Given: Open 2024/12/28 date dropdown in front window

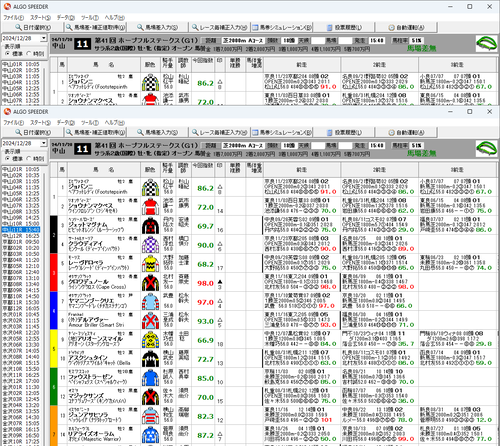Looking at the screenshot, I should coord(44,143).
